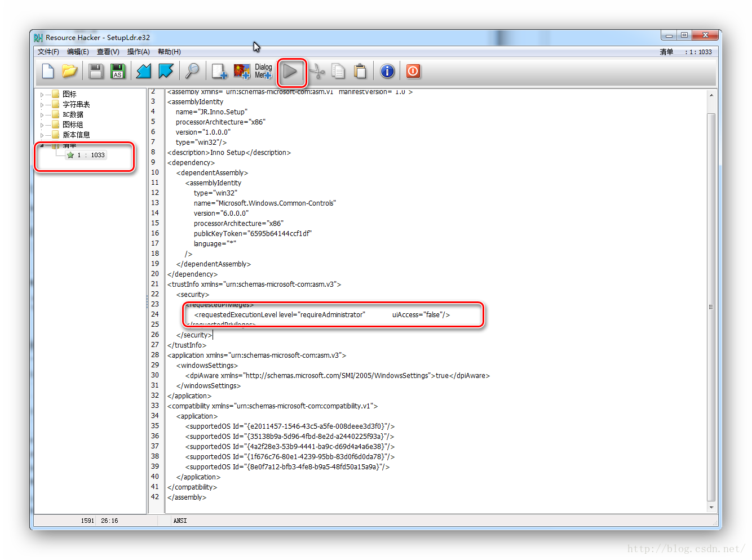
Task: Expand the 字符串表 folder node
Action: pyautogui.click(x=42, y=105)
